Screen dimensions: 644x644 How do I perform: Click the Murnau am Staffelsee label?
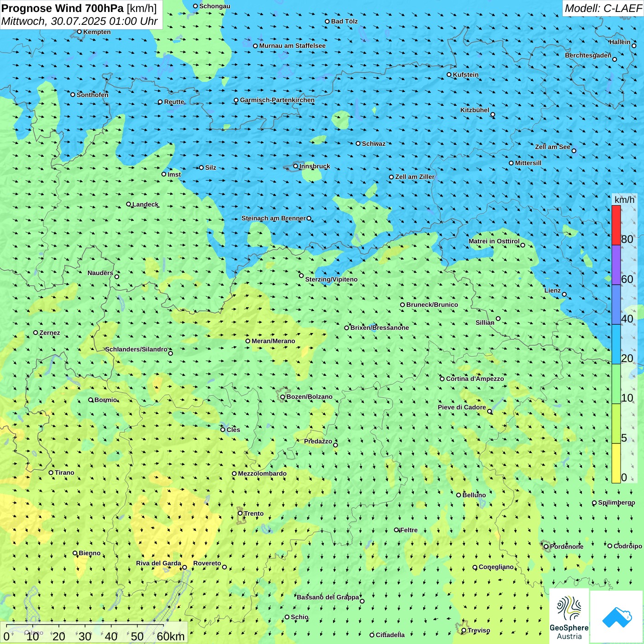(292, 46)
